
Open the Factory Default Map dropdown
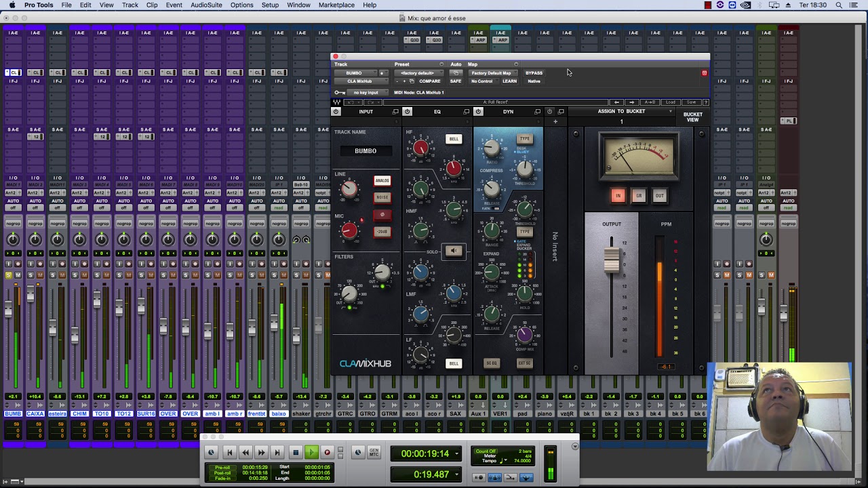pos(492,73)
